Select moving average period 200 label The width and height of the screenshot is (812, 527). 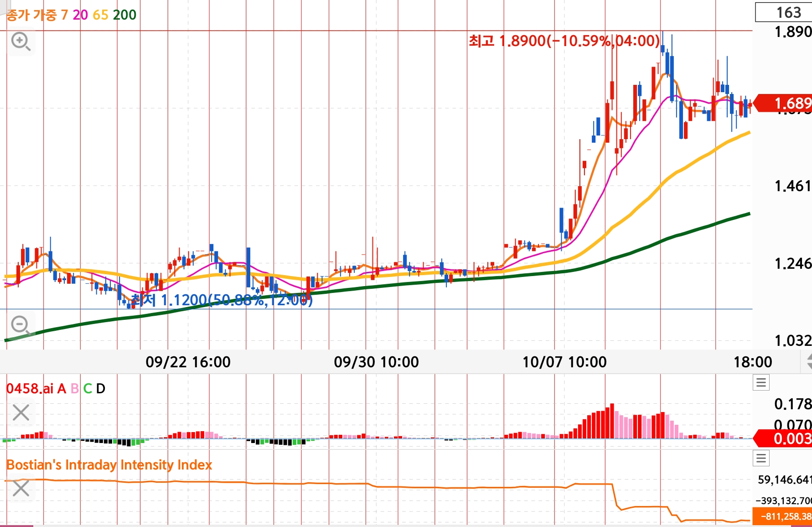pyautogui.click(x=124, y=15)
